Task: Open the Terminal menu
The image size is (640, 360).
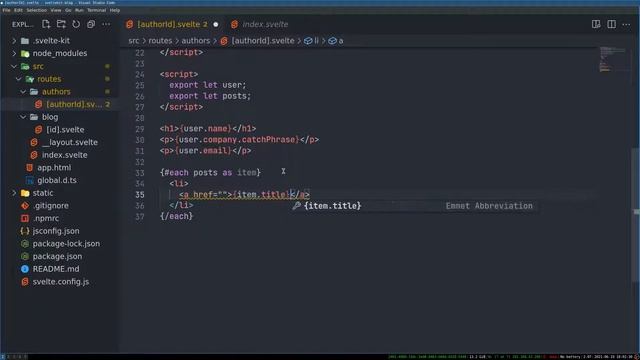Action: 96,10
